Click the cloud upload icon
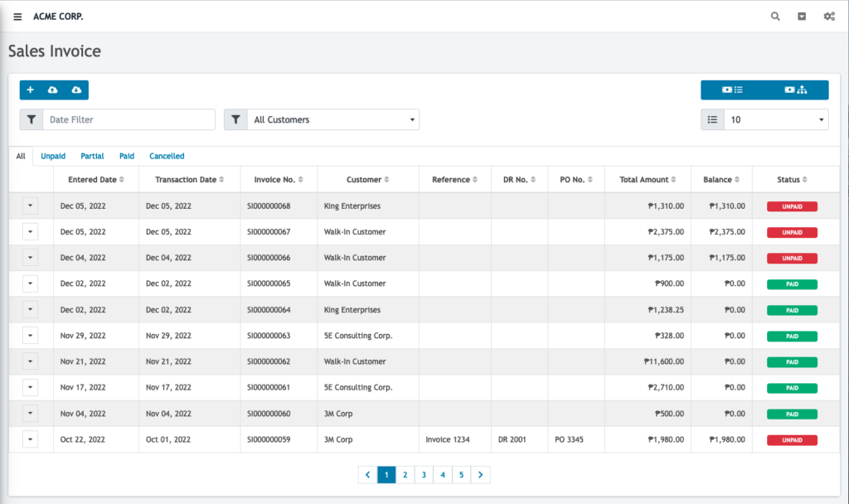Screen dimensions: 849x504 (x=53, y=90)
